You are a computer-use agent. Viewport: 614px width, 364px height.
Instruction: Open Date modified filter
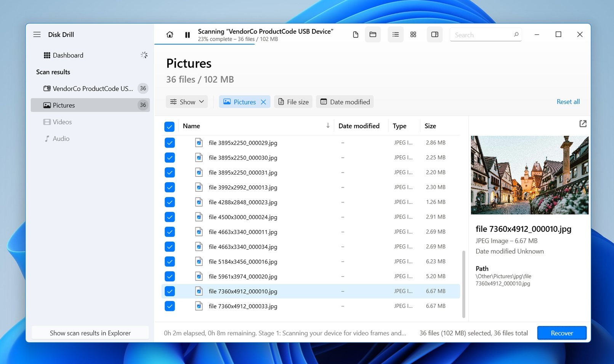click(345, 102)
